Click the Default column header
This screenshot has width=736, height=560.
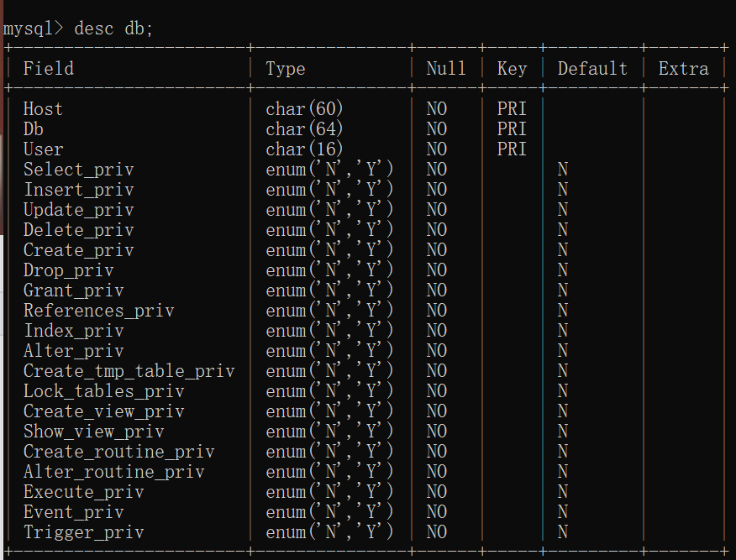coord(592,69)
